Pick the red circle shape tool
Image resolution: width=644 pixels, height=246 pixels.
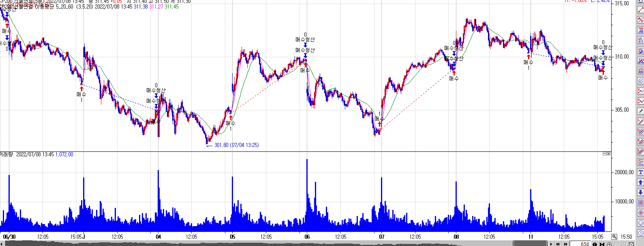pyautogui.click(x=640, y=213)
